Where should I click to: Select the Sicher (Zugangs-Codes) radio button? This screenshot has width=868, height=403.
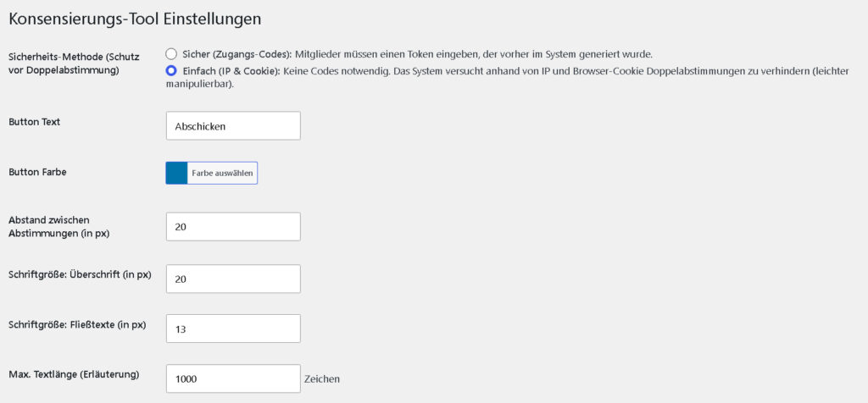click(171, 54)
